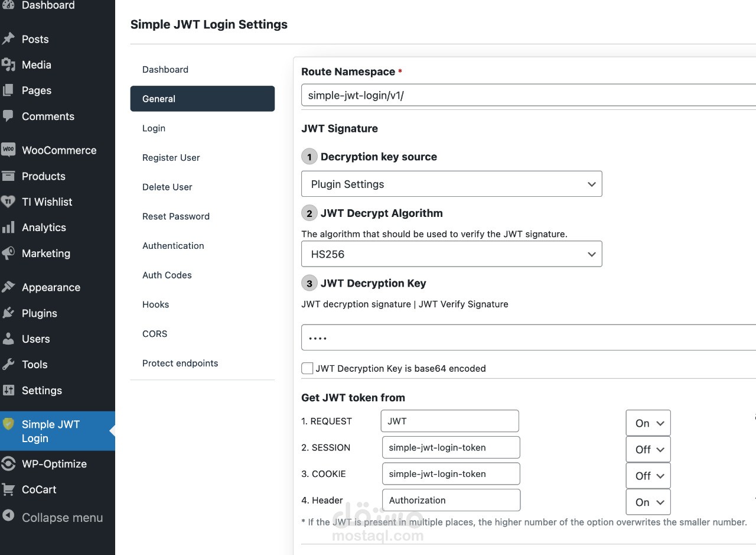Open the JWT Decrypt Algorithm selector
The width and height of the screenshot is (756, 555).
(x=451, y=254)
